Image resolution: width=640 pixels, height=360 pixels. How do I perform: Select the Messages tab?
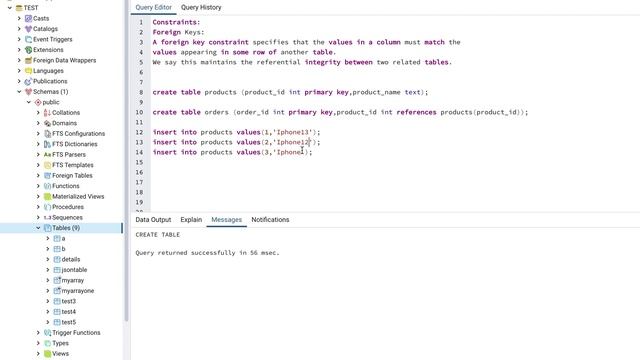(x=227, y=220)
